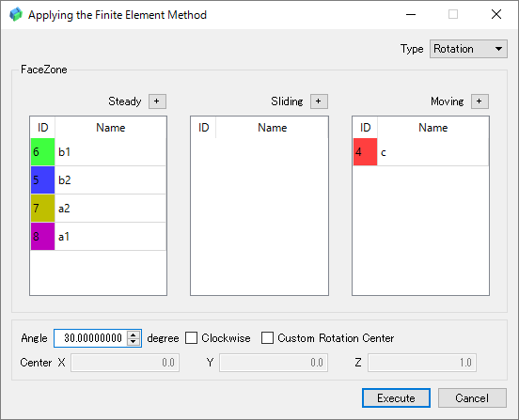Increase the Angle value with up arrow
This screenshot has height=420, width=519.
click(134, 334)
